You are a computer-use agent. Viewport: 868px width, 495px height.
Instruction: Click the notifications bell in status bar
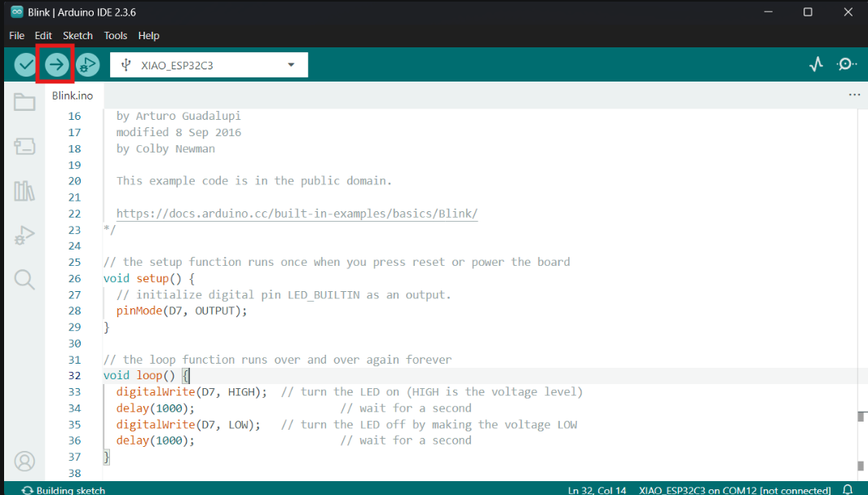(848, 489)
